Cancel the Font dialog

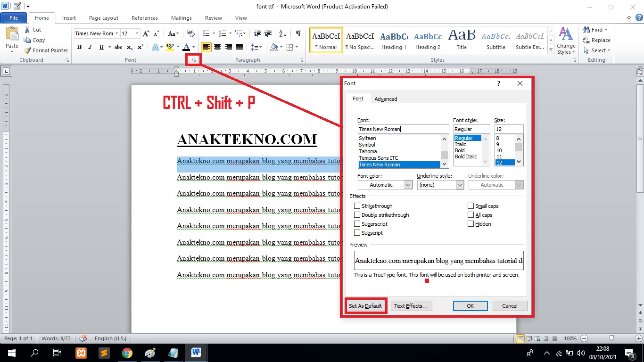click(x=510, y=306)
